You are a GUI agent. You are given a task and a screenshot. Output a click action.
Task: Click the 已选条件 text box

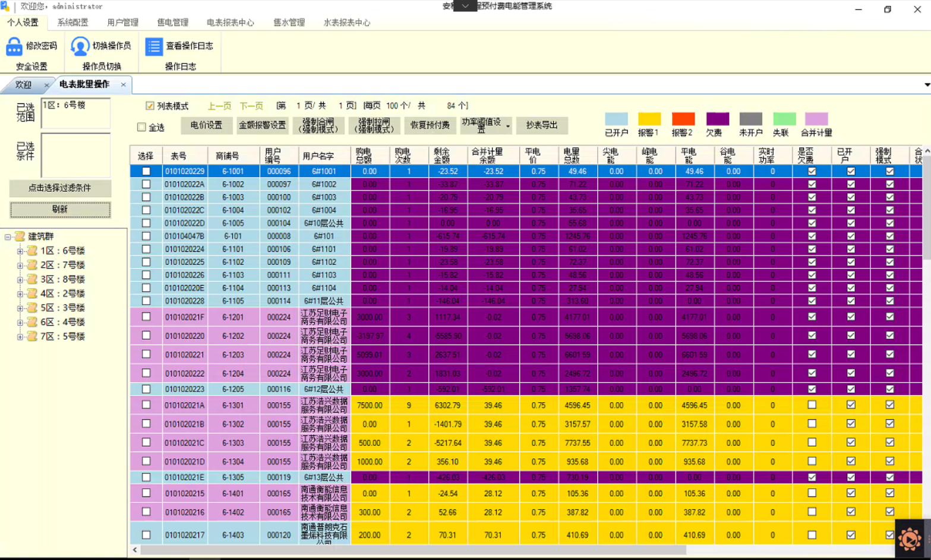[x=75, y=155]
